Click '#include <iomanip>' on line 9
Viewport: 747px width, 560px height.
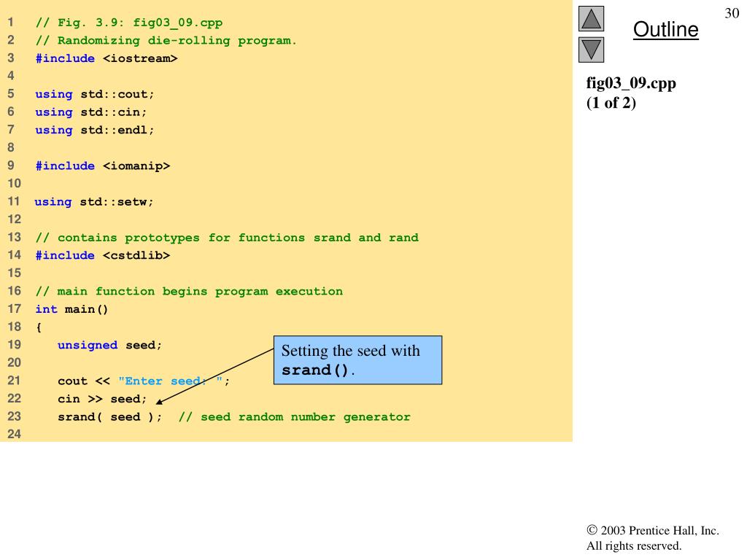[102, 166]
